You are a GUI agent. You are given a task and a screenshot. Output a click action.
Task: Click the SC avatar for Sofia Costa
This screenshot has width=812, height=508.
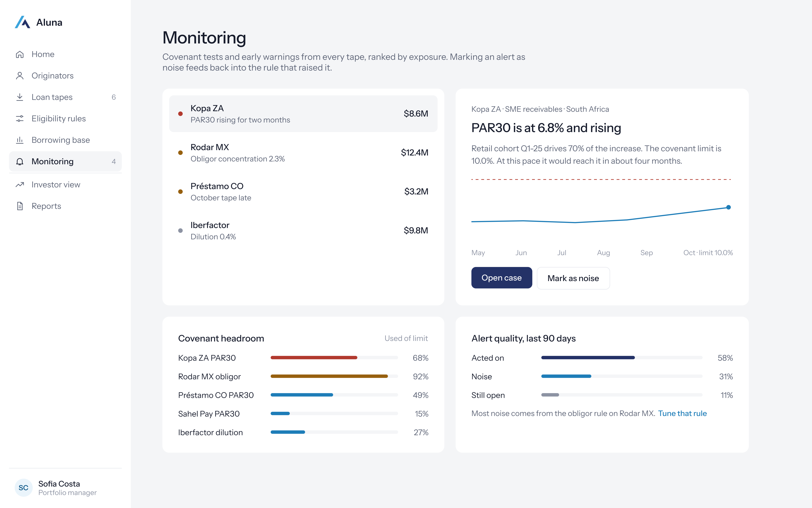[x=24, y=488]
